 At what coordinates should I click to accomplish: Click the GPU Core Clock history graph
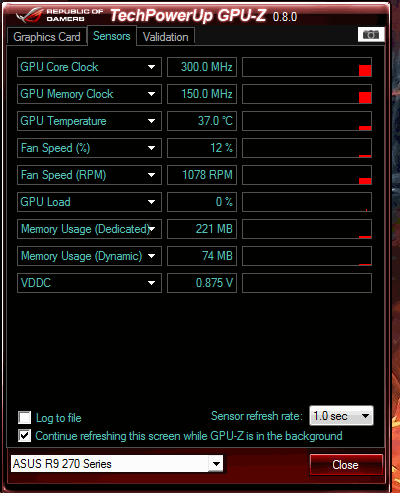point(307,67)
